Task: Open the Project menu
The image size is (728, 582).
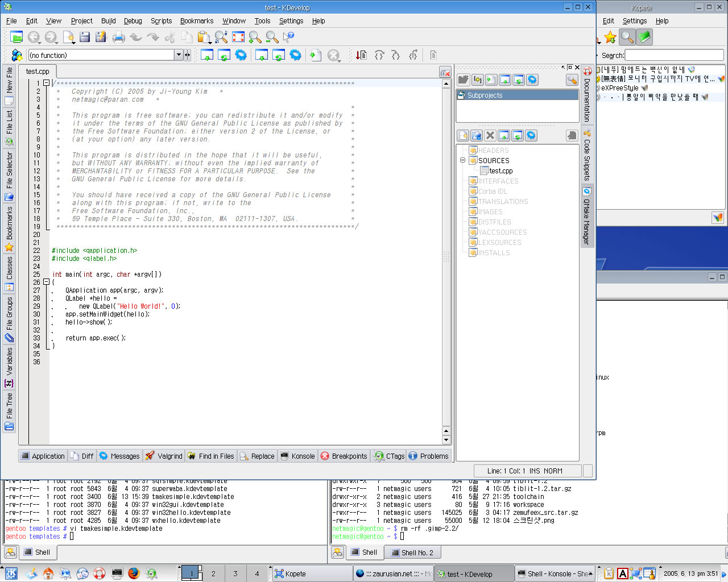Action: point(81,21)
